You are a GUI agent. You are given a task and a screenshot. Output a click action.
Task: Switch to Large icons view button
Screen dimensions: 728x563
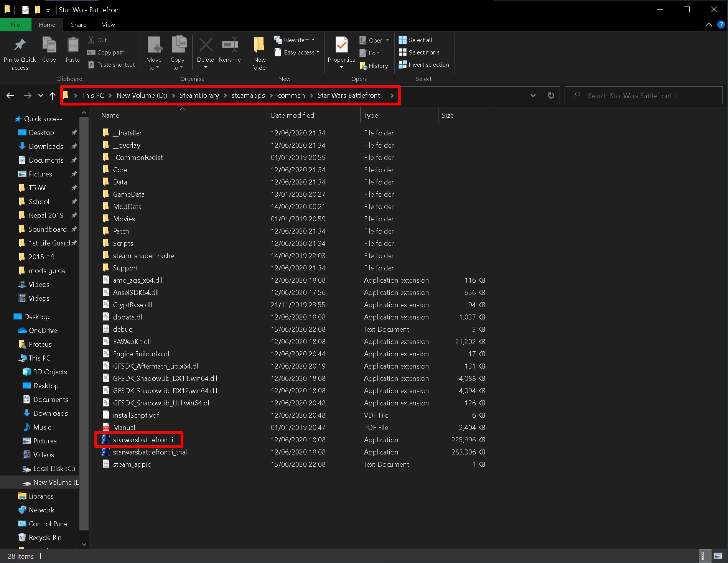[x=718, y=556]
